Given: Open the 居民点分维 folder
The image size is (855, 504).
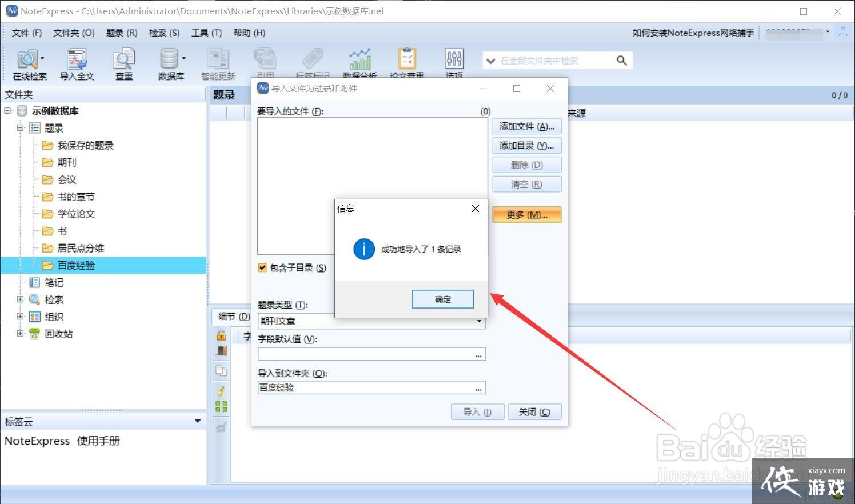Looking at the screenshot, I should [x=81, y=248].
